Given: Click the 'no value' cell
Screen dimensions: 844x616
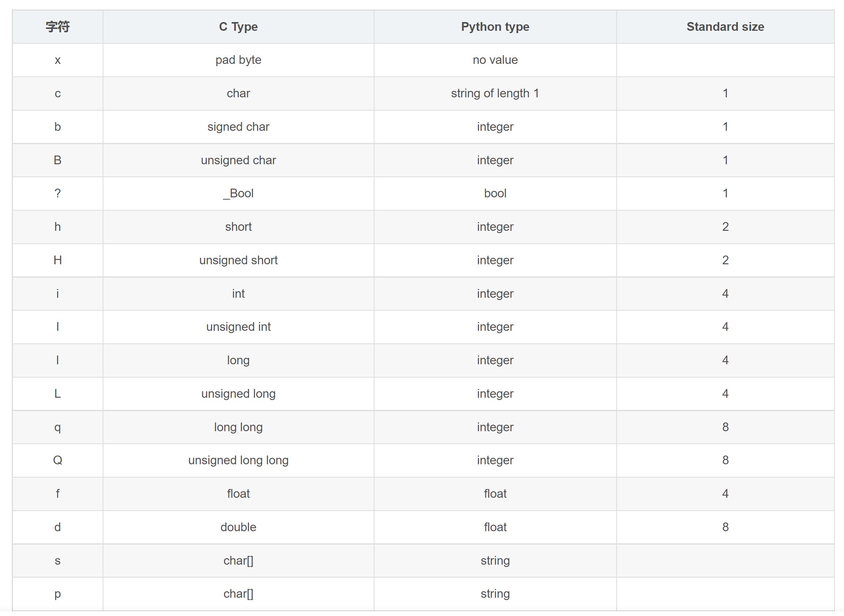Looking at the screenshot, I should click(495, 60).
